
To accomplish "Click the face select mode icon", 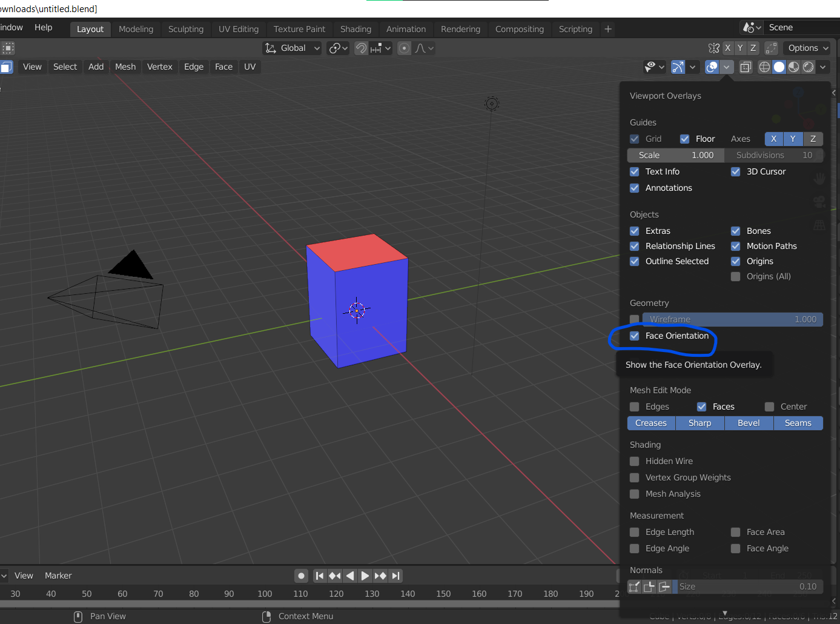I will (7, 67).
